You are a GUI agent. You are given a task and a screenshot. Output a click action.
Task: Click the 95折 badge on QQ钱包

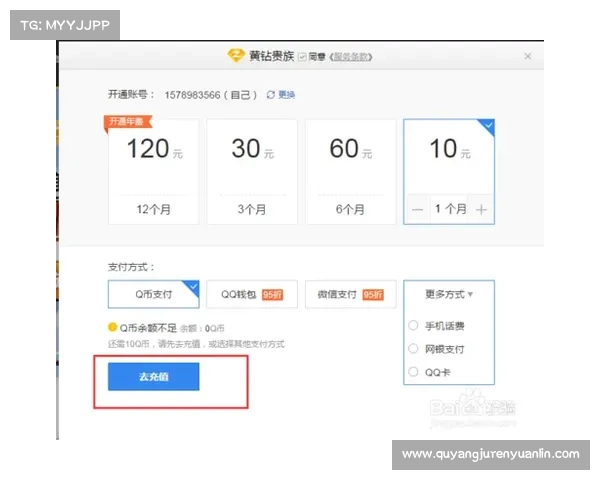pyautogui.click(x=272, y=295)
